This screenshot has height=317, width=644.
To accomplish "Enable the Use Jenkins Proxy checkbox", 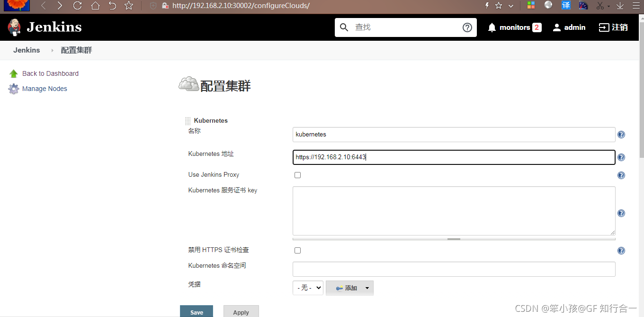I will (x=297, y=175).
